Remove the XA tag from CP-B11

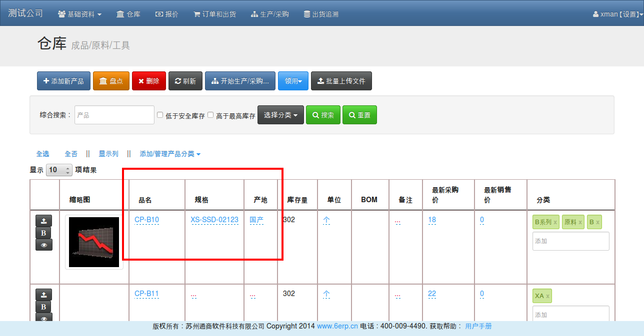coord(547,296)
